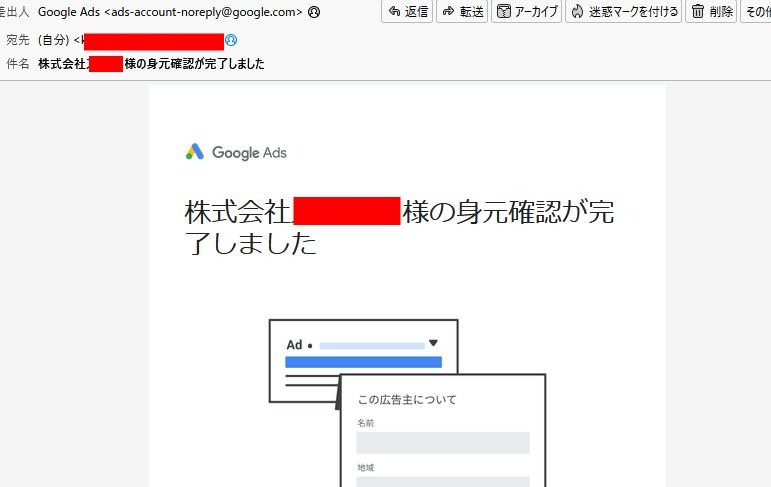Delete the email using 削除
Screen dimensions: 771x487
(x=711, y=11)
